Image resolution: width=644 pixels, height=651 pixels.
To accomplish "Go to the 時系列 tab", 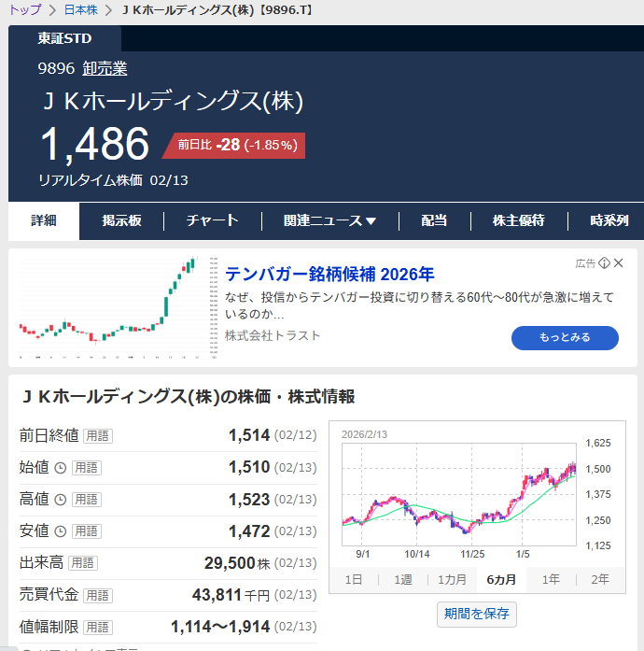I will [609, 221].
